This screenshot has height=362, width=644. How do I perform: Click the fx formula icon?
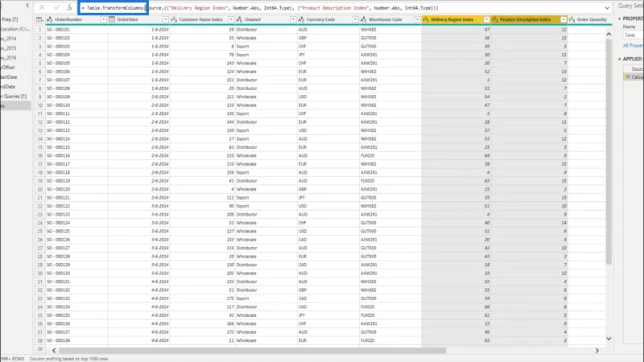69,7
